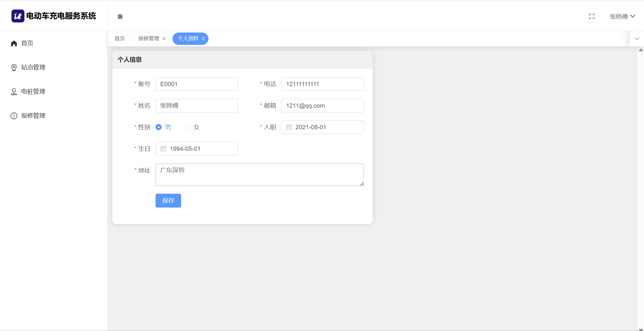This screenshot has height=331, width=644.
Task: Close the 报修管理 tab
Action: tap(164, 39)
